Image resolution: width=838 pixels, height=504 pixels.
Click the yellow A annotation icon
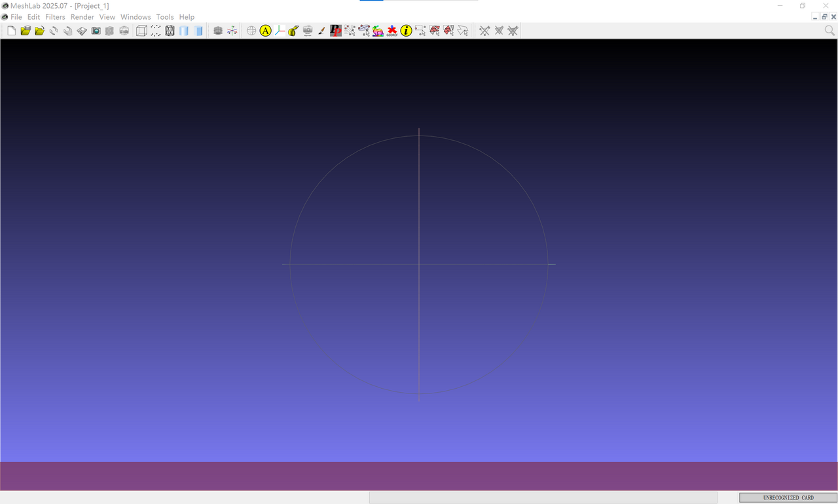point(265,31)
